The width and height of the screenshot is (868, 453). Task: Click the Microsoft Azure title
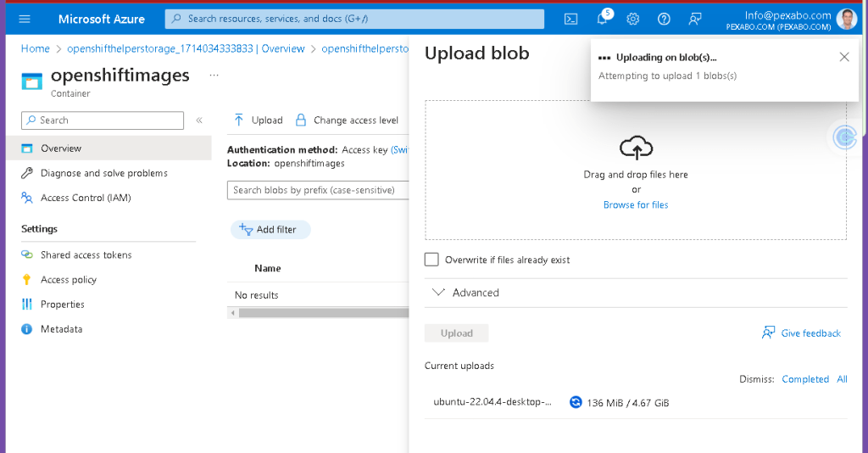[x=102, y=19]
